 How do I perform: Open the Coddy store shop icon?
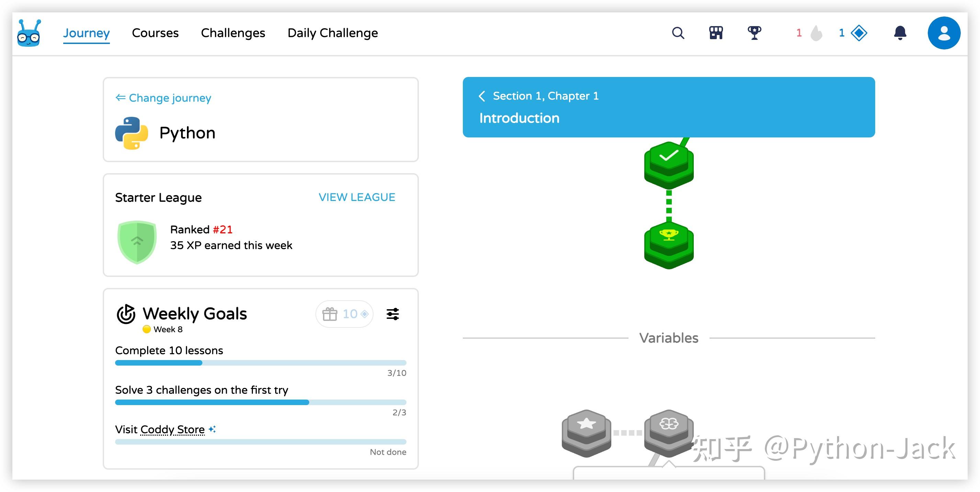(716, 33)
